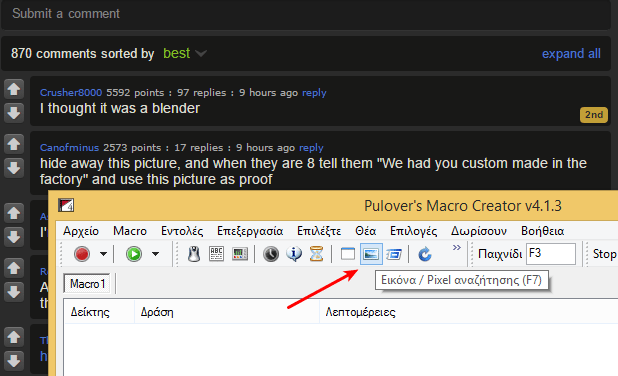Click the 2nd badge on comment
618x376 pixels.
pyautogui.click(x=594, y=115)
